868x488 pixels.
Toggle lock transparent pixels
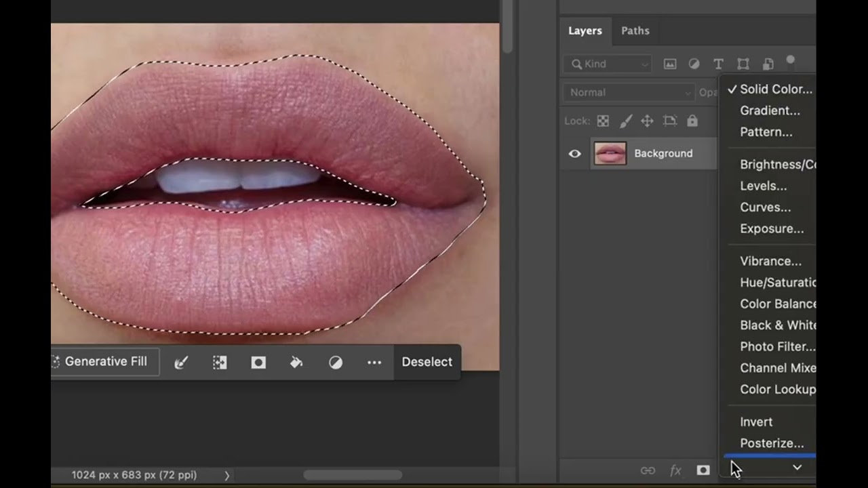[x=603, y=121]
